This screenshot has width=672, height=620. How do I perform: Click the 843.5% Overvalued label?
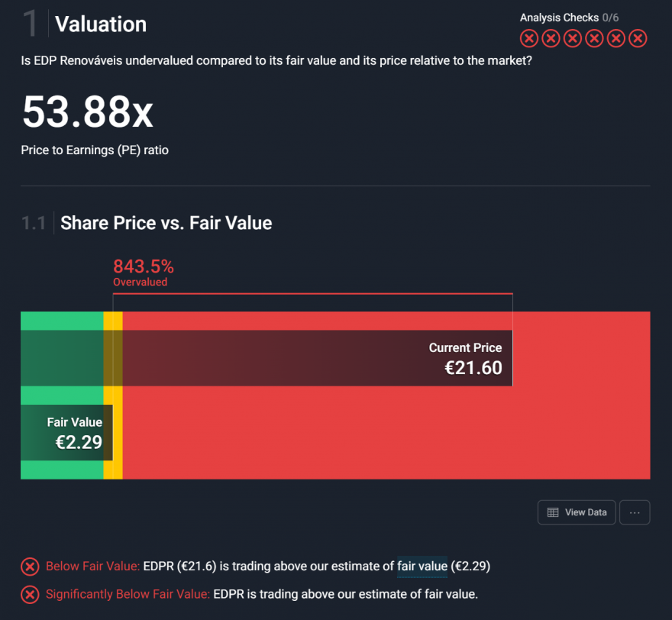(143, 273)
